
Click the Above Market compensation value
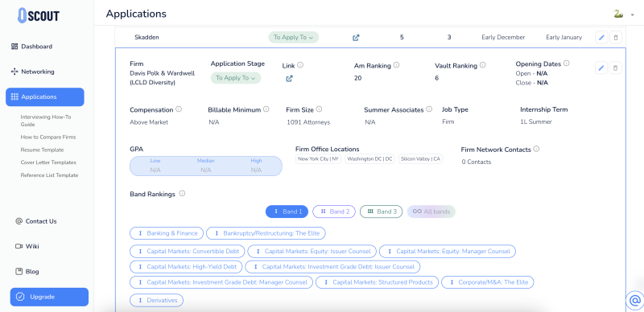tap(149, 122)
